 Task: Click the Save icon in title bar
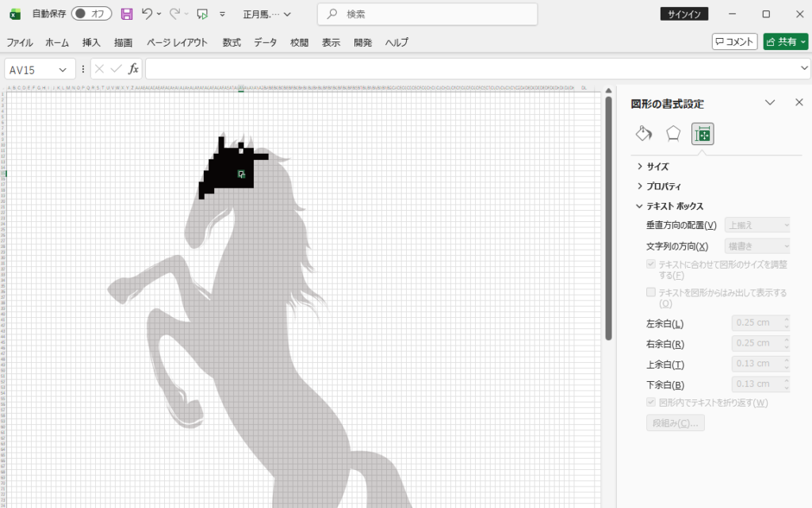tap(126, 14)
